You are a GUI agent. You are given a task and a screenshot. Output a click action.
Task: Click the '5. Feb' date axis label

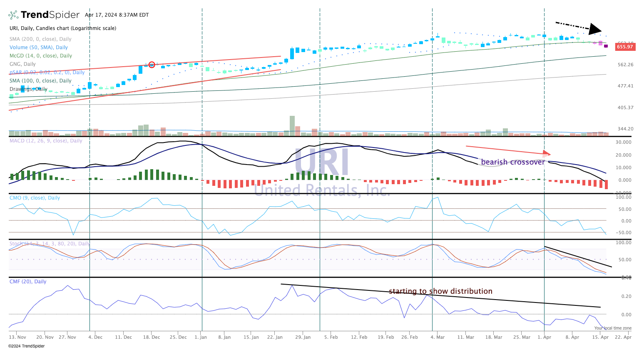click(331, 337)
